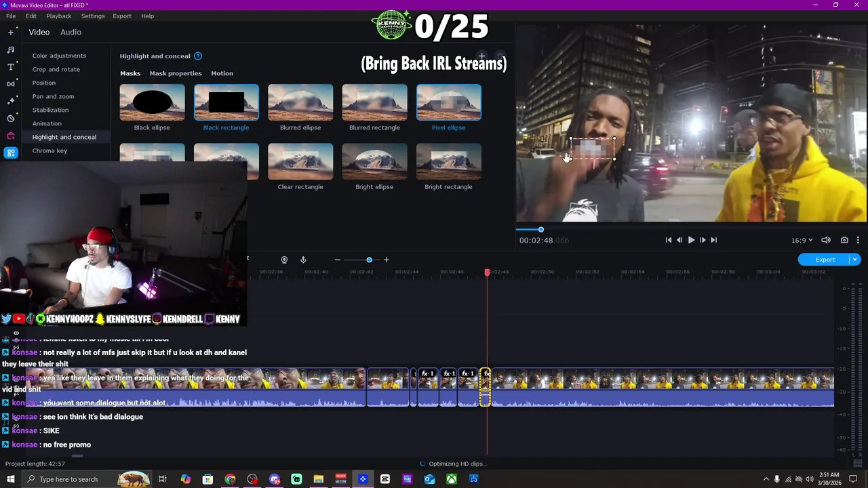Open Task View on the taskbar

(x=163, y=479)
